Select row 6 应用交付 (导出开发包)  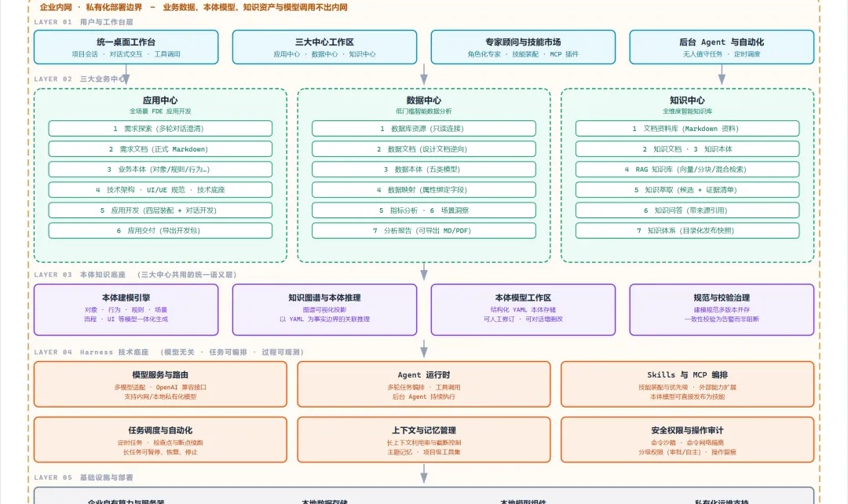coord(160,230)
